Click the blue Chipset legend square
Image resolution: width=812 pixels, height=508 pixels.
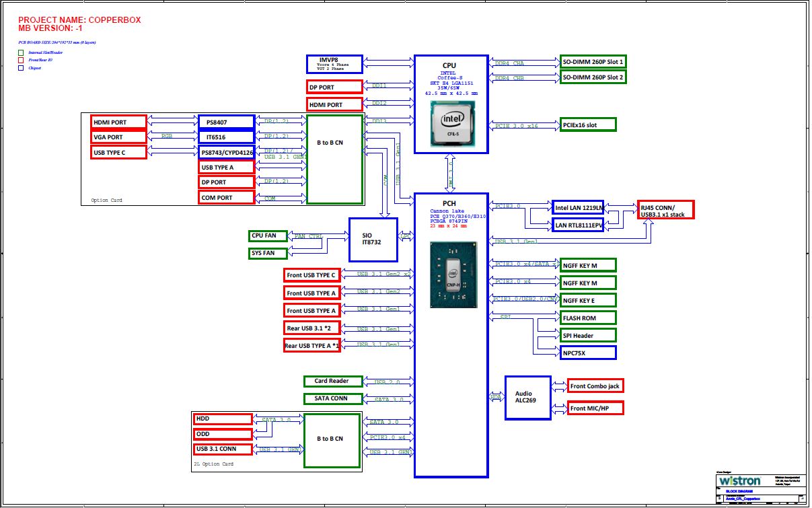pyautogui.click(x=21, y=68)
